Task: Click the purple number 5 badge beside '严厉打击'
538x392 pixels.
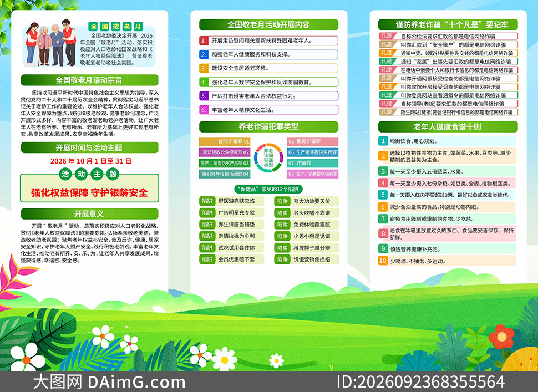Action: 204,96
